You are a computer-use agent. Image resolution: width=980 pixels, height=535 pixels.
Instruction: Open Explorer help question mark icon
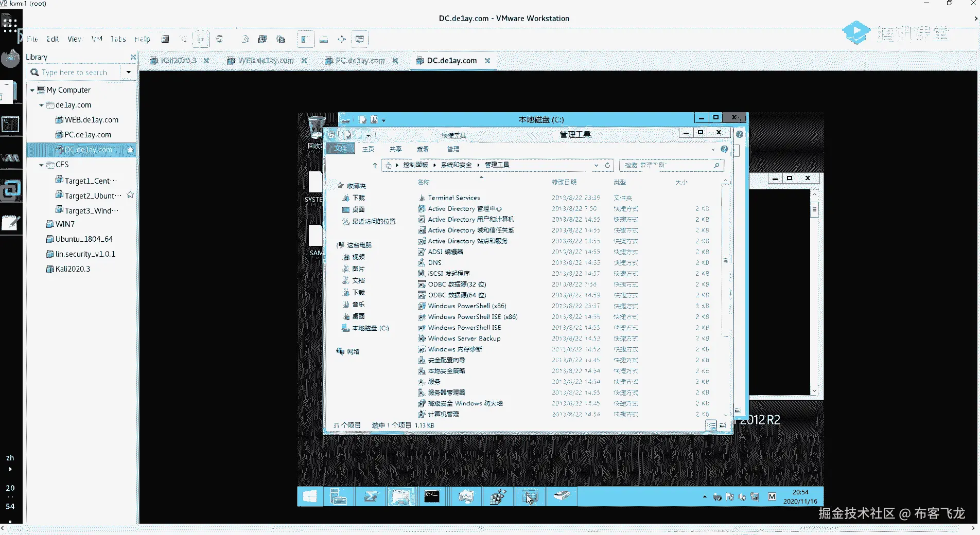click(724, 149)
